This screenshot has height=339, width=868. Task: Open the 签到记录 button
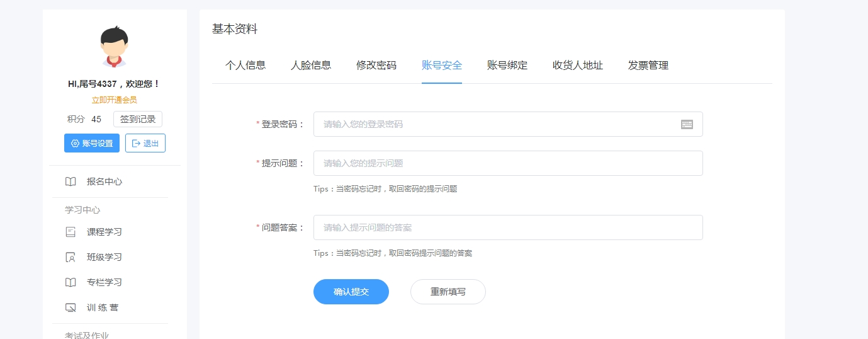click(x=138, y=119)
